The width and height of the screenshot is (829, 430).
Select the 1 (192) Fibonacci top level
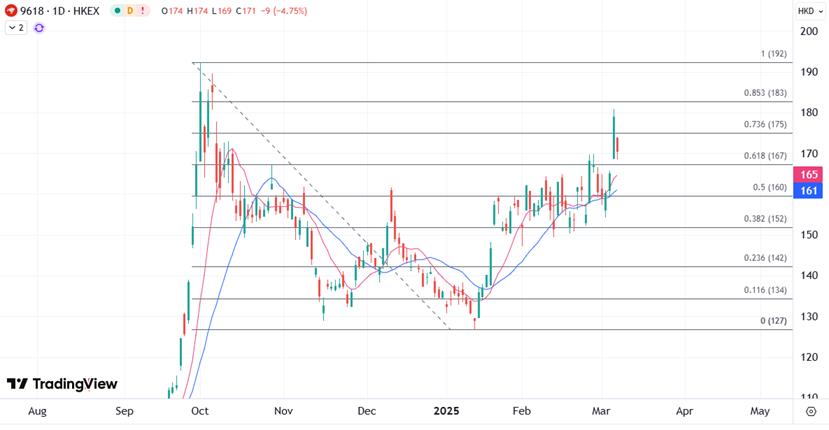[775, 54]
